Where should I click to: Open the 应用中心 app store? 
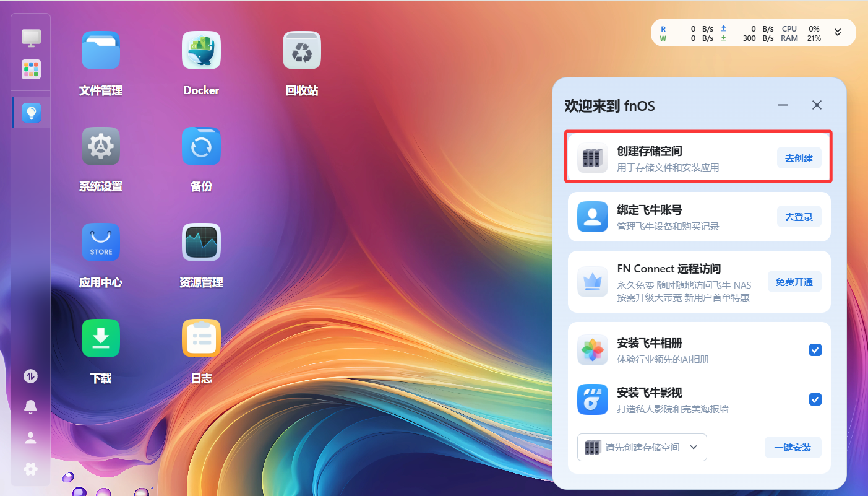point(100,242)
